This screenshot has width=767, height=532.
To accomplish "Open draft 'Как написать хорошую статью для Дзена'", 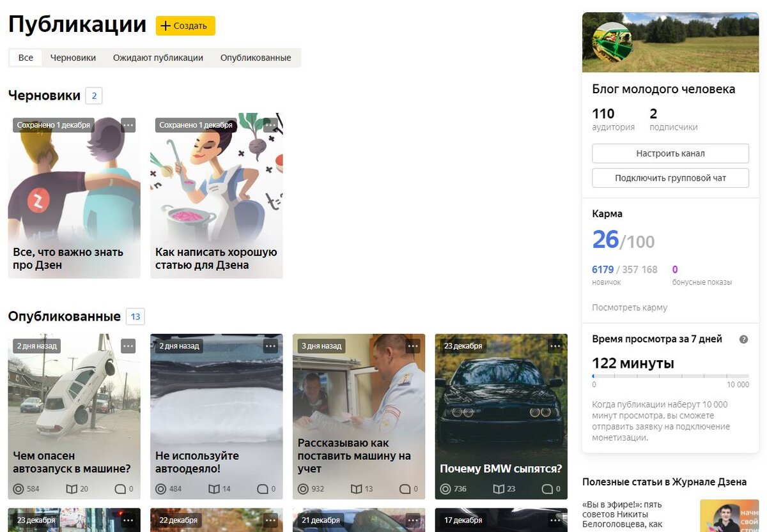I will click(x=217, y=195).
